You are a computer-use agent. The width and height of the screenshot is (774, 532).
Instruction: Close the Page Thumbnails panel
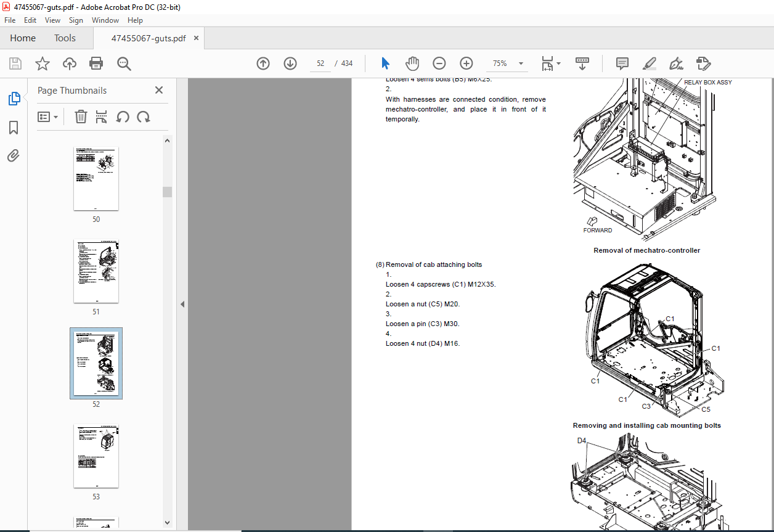159,90
